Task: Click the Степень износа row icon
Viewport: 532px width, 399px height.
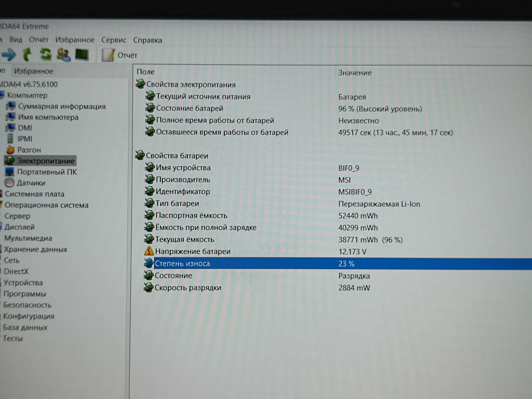Action: [x=149, y=263]
